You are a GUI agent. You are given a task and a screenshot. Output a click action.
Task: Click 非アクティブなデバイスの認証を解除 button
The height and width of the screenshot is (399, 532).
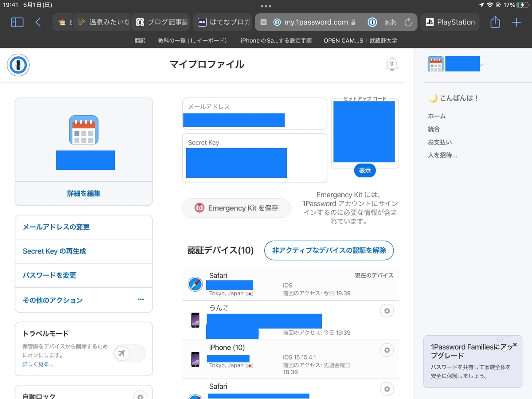click(x=329, y=250)
